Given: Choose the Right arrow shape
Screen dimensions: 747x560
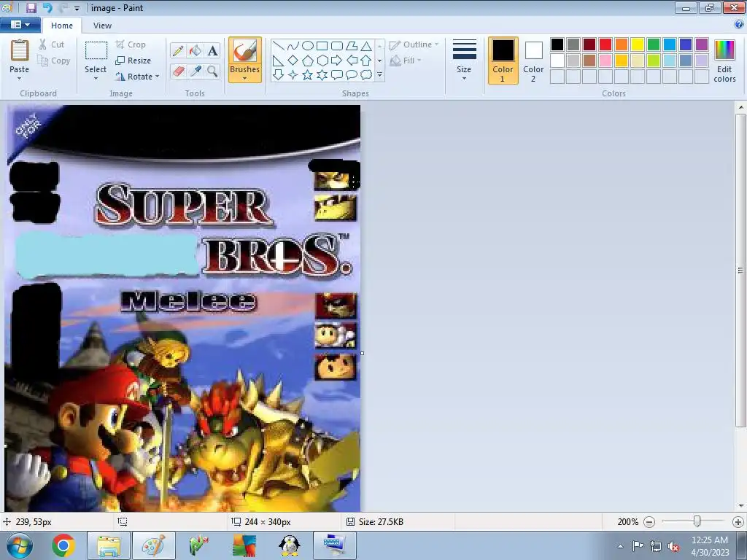Looking at the screenshot, I should pos(337,61).
